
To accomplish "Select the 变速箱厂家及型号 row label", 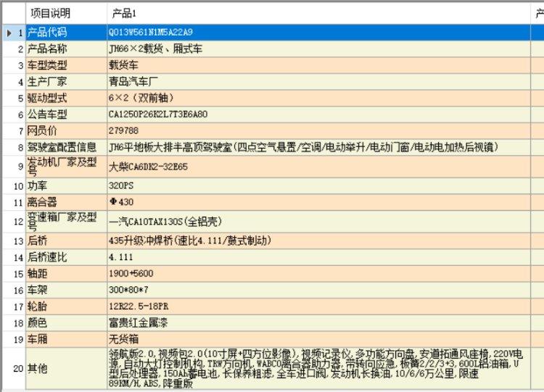I will pos(66,222).
